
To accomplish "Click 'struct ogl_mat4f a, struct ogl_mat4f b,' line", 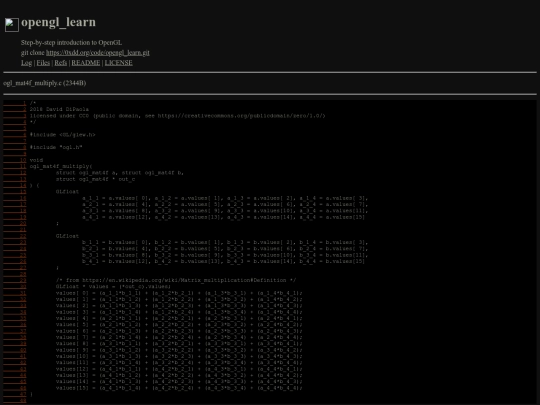I will tap(120, 173).
